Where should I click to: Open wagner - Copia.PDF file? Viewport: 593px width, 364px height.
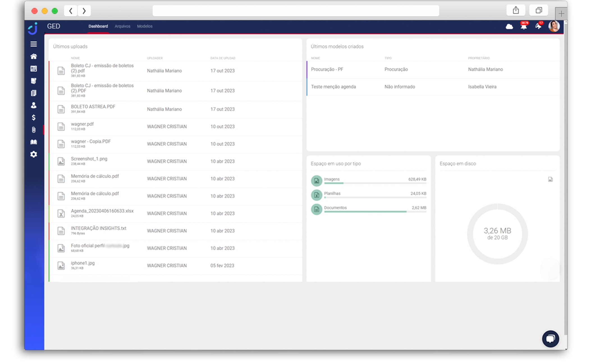[175, 144]
